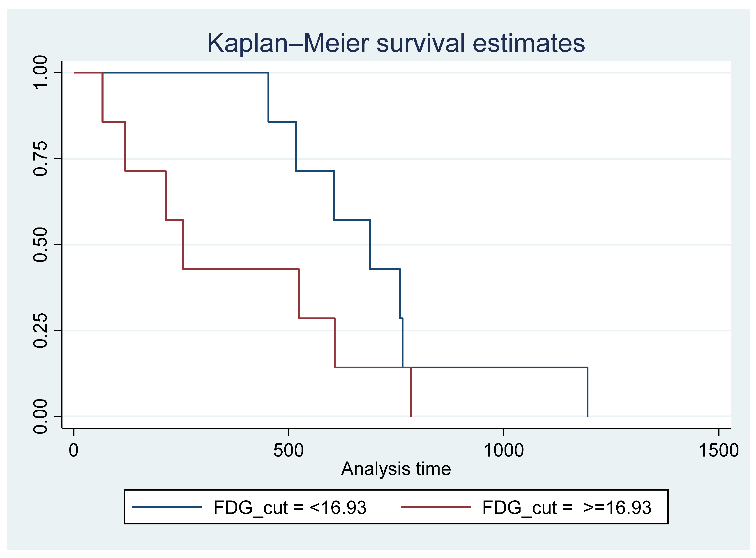Click the red curve's final drop to zero
756x558 pixels.
[411, 392]
